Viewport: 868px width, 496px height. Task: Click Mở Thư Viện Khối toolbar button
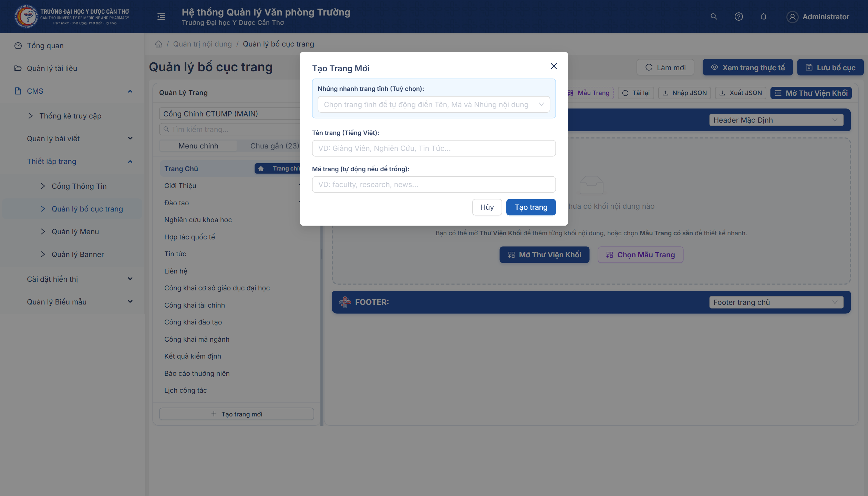point(811,93)
